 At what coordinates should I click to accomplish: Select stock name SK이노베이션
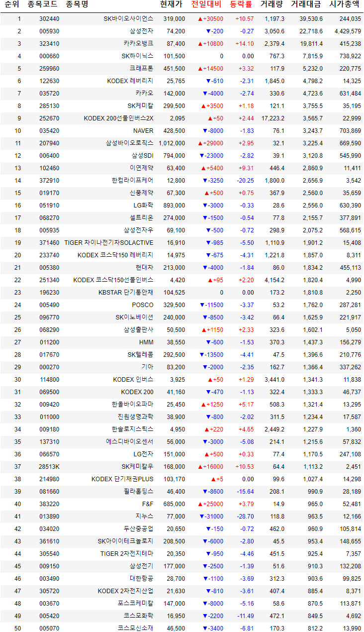click(x=134, y=317)
